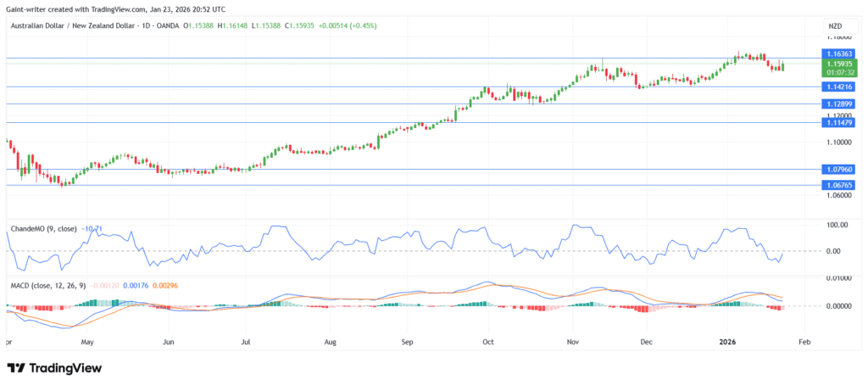Click the Sep label on time axis
The image size is (868, 386).
408,344
